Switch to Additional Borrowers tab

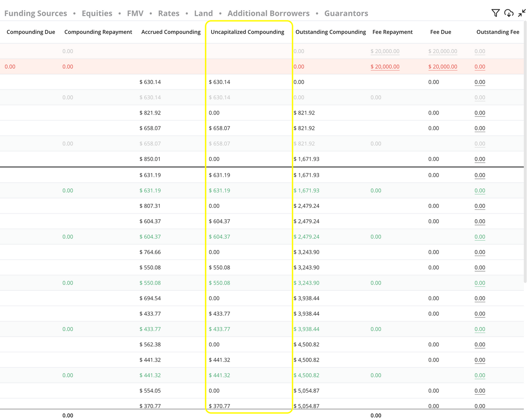268,13
